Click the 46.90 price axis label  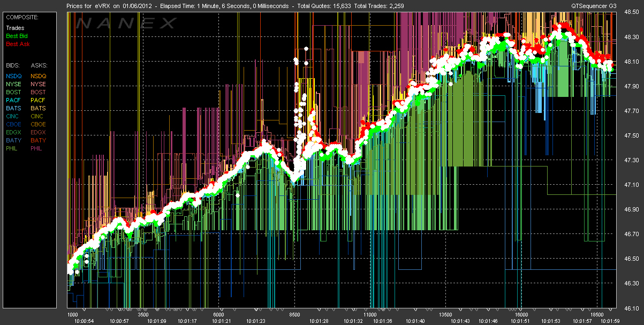632,210
